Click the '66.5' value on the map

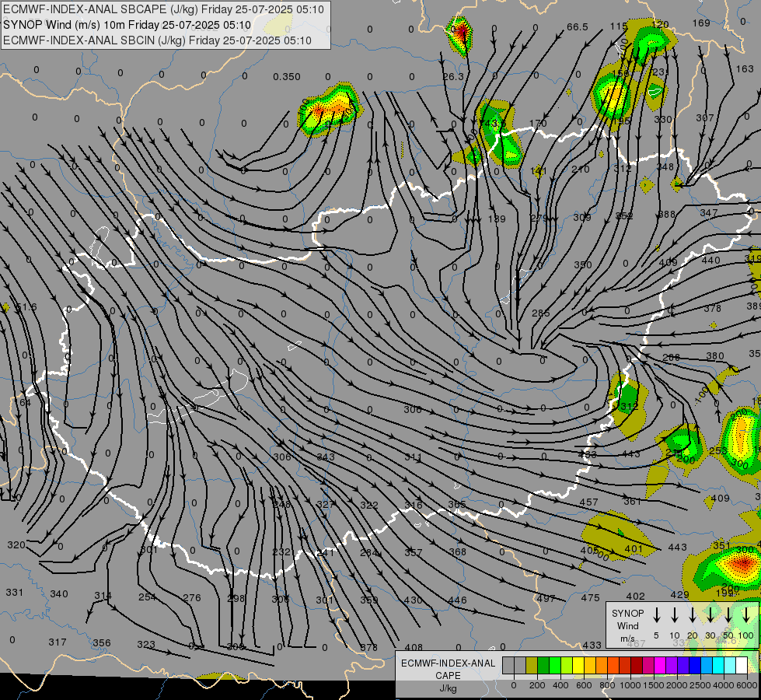[577, 27]
